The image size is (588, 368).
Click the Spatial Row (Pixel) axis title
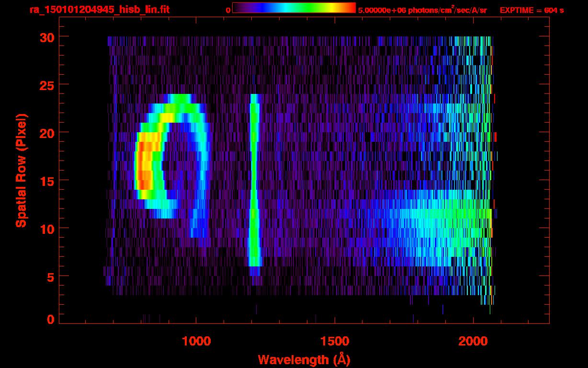point(21,170)
